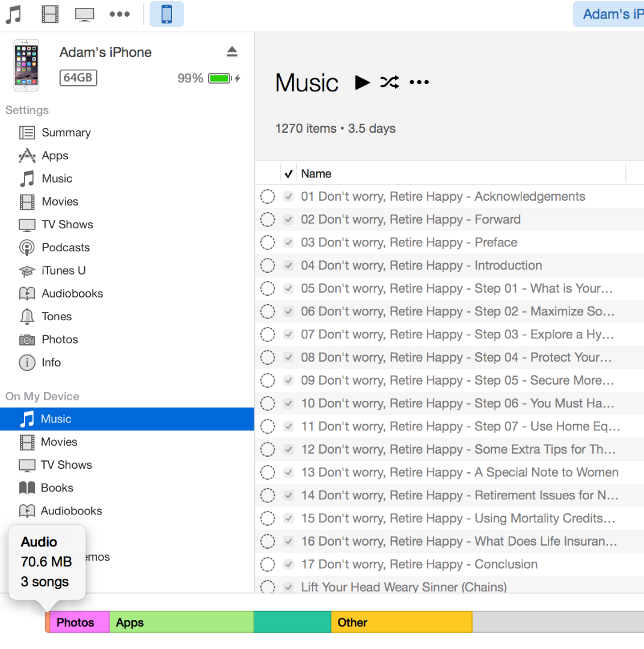Click status circle for 16 What Does Life Insurance
This screenshot has width=644, height=649.
pos(268,541)
